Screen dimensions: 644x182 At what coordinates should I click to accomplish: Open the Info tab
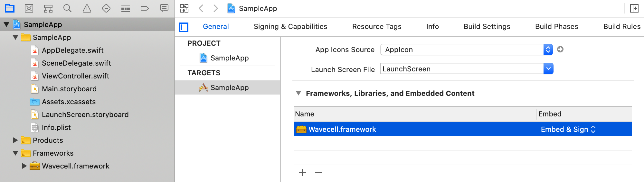[432, 26]
